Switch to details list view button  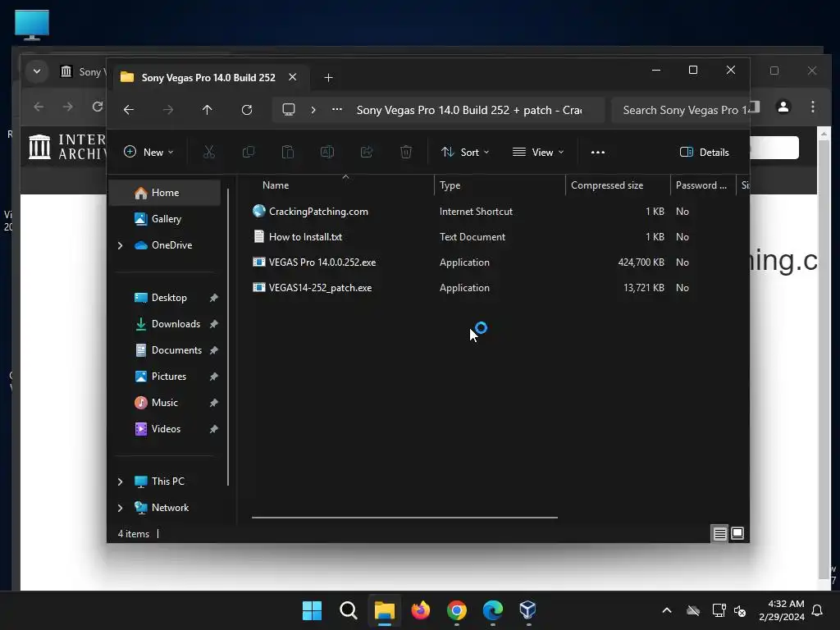point(719,533)
